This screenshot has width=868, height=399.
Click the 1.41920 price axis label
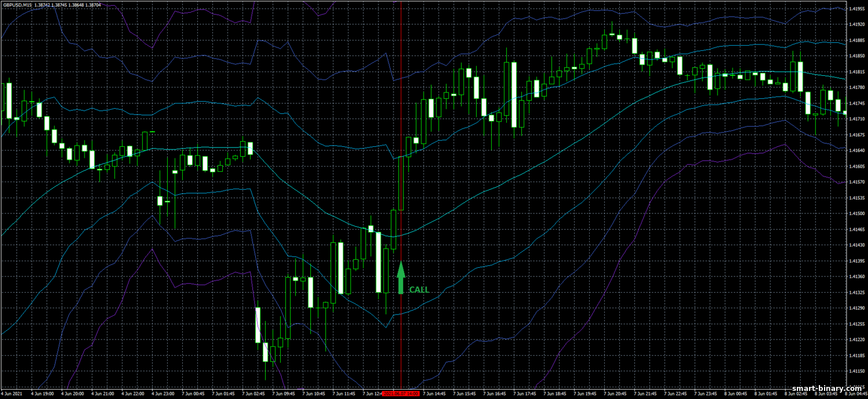tap(856, 25)
